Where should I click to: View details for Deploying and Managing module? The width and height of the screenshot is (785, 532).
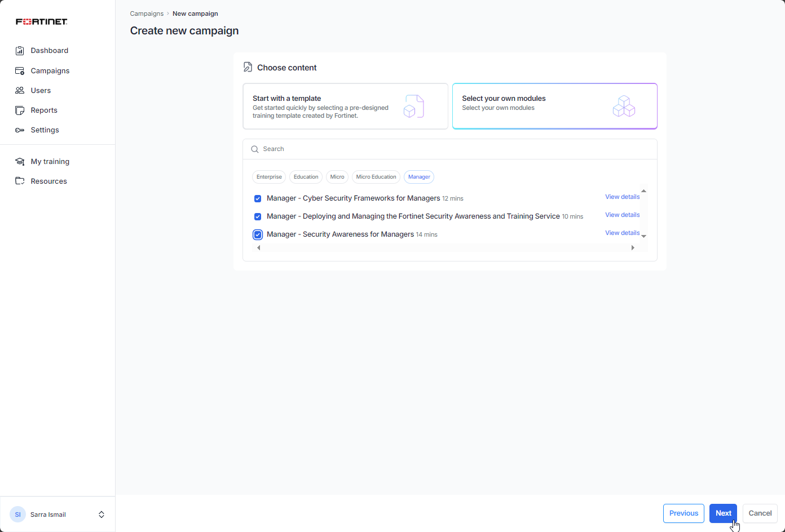point(622,215)
